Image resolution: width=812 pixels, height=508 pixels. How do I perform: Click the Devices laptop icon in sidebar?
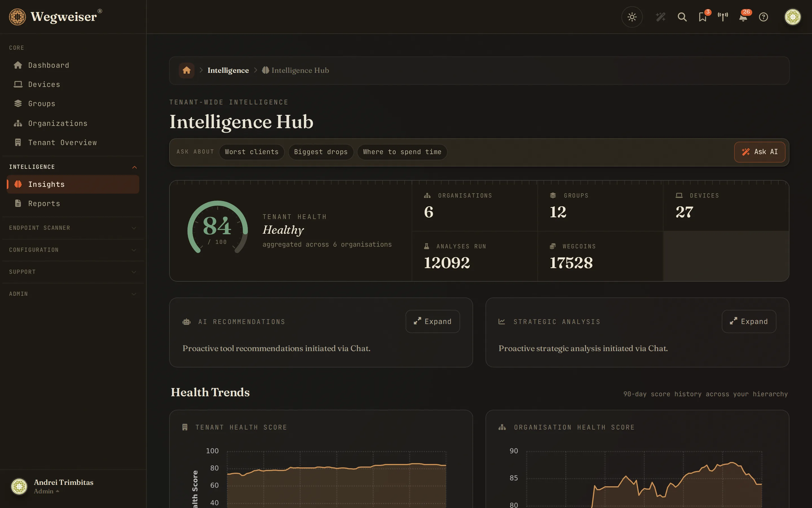coord(18,84)
